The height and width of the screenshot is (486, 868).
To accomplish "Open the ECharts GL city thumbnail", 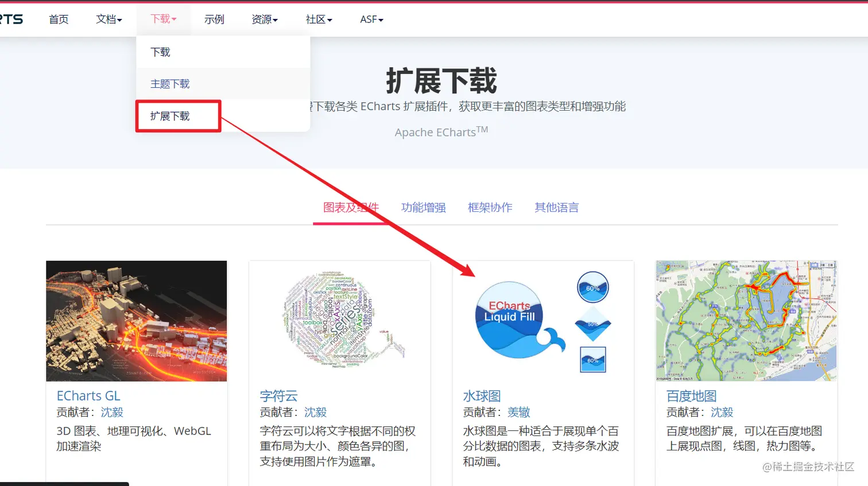I will (x=137, y=321).
